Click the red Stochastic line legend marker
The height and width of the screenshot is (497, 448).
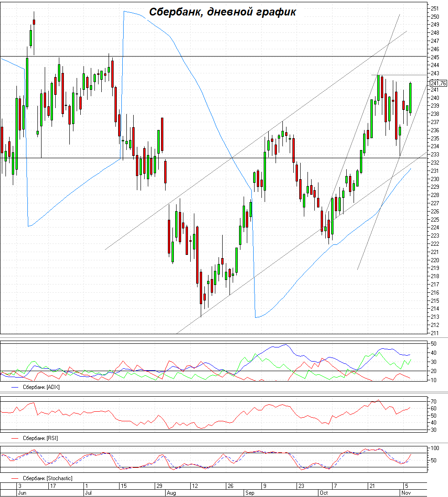coord(15,478)
